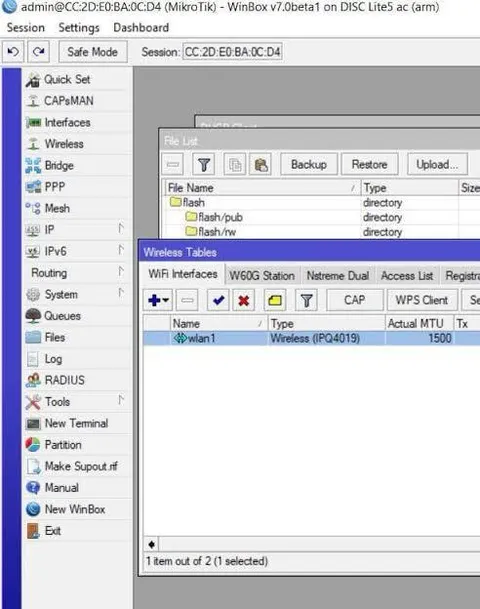Open CAPsMAN in the sidebar
The width and height of the screenshot is (480, 609).
point(77,101)
